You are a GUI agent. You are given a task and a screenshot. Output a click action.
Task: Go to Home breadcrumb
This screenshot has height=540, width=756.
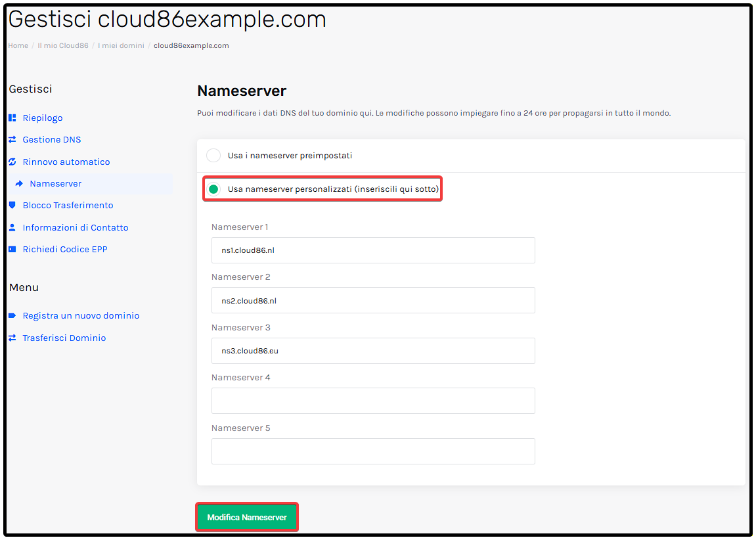coord(18,45)
